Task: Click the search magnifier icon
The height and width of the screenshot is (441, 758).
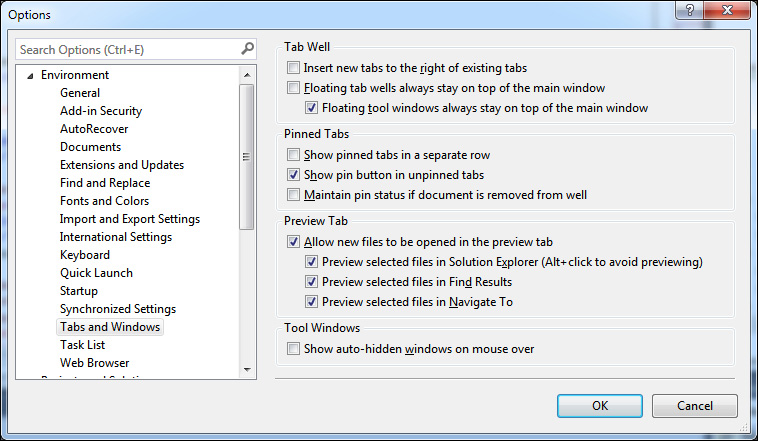Action: pyautogui.click(x=247, y=49)
